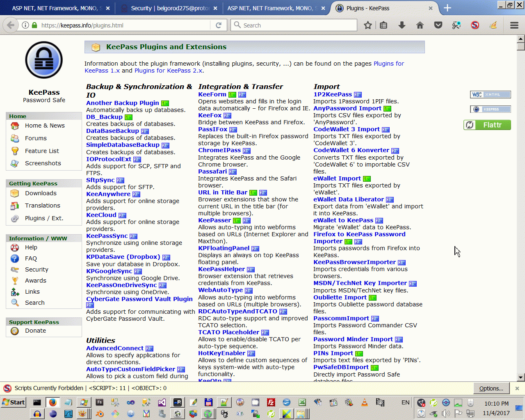Open the URL in Title Bar link

point(223,192)
